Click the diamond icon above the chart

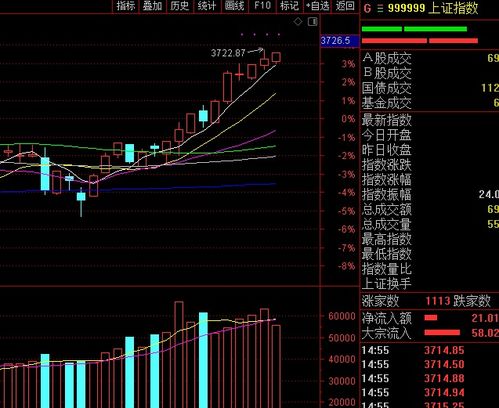click(x=298, y=22)
